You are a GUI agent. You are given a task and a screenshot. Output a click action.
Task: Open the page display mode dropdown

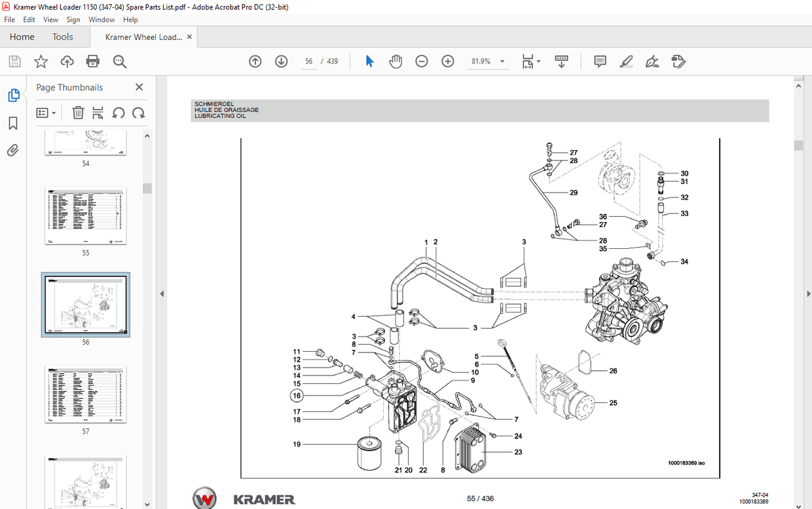point(530,61)
